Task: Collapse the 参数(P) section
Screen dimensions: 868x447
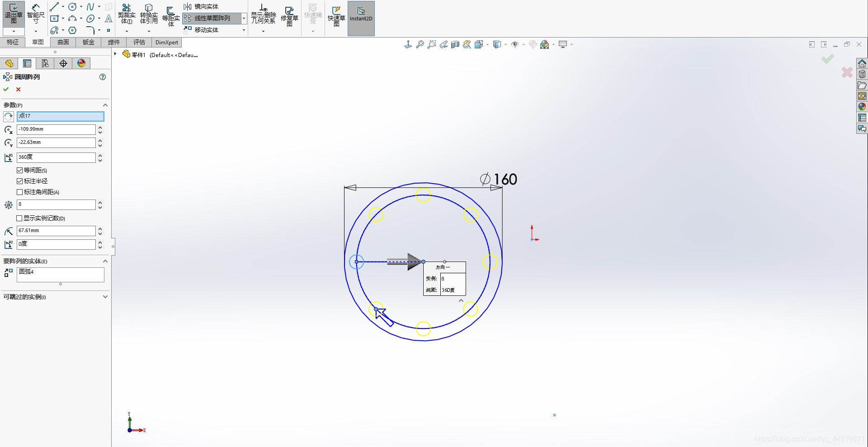Action: pos(105,105)
